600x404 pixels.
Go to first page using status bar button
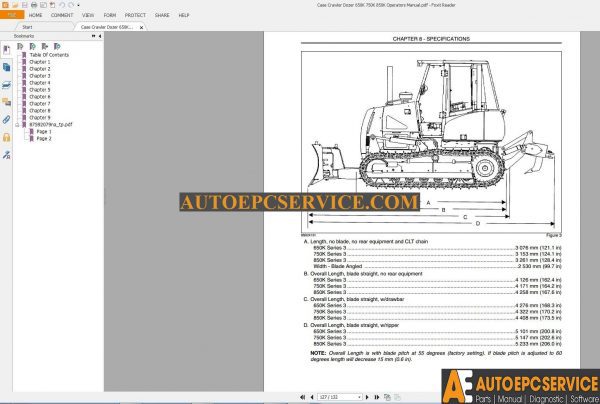302,397
